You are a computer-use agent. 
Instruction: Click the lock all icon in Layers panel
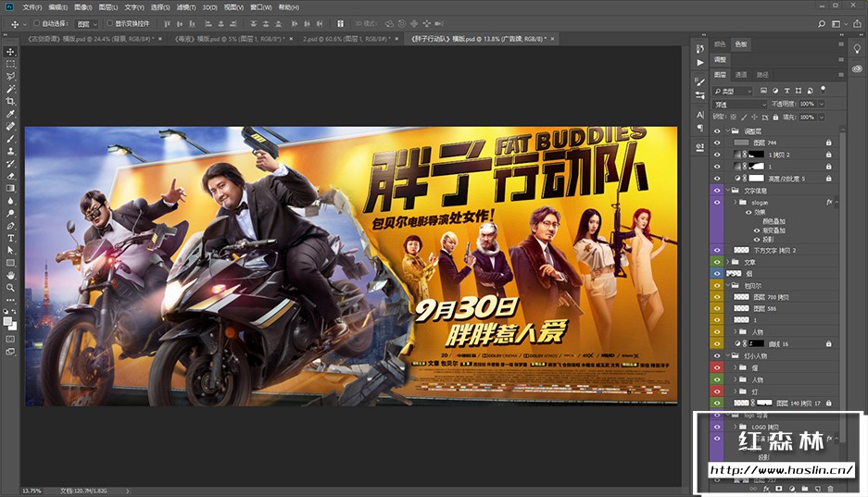pyautogui.click(x=775, y=118)
